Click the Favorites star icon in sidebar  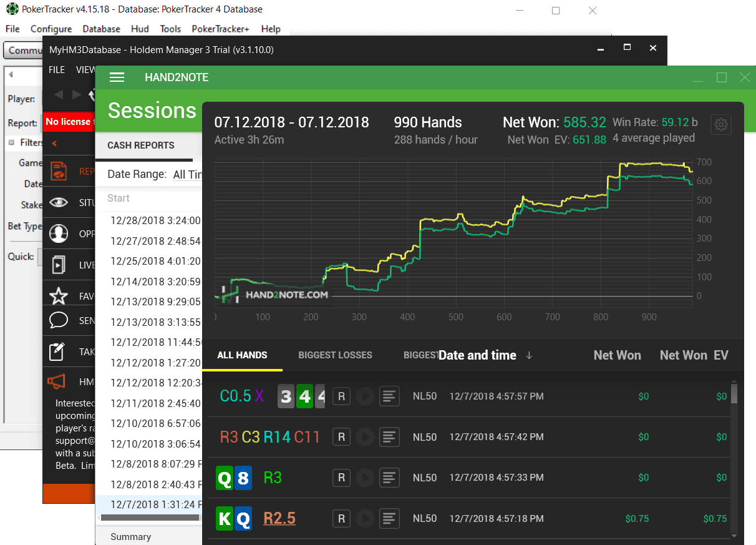[x=59, y=296]
